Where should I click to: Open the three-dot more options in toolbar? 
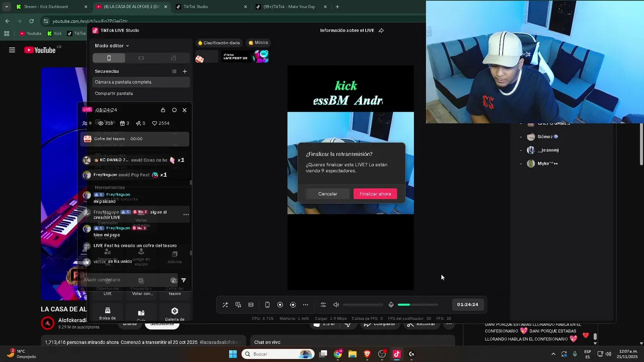click(305, 305)
